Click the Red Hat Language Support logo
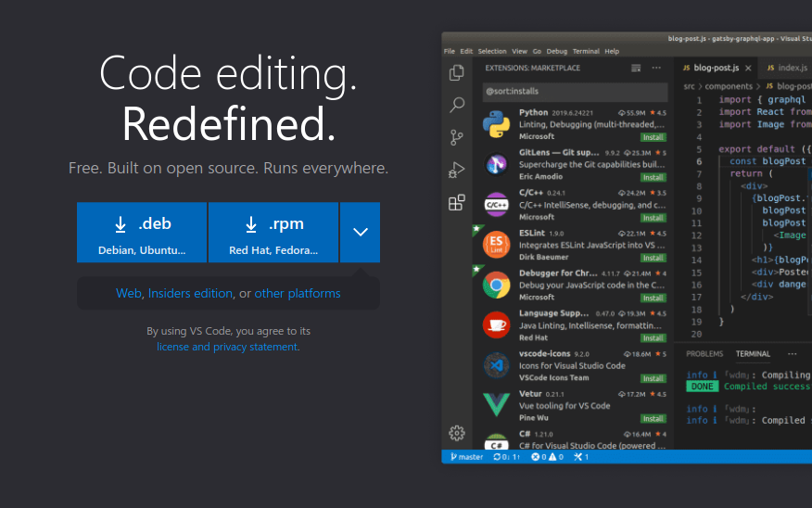This screenshot has width=812, height=508. click(496, 324)
